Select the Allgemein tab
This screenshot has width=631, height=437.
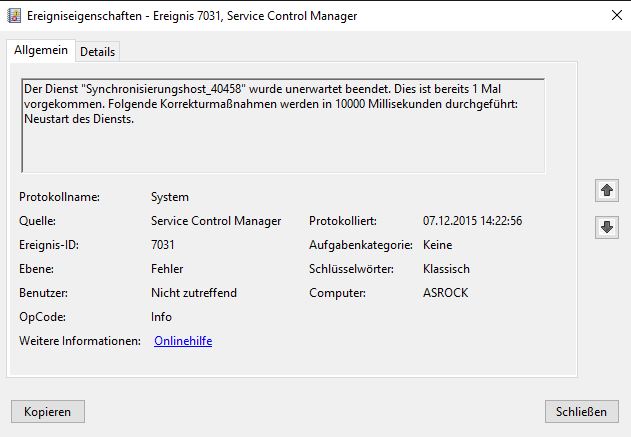pos(41,50)
